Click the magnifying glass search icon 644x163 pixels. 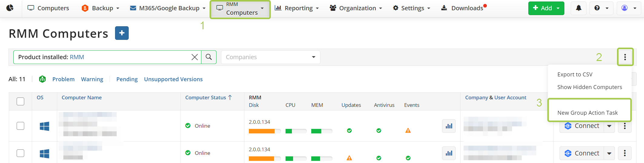click(x=209, y=57)
